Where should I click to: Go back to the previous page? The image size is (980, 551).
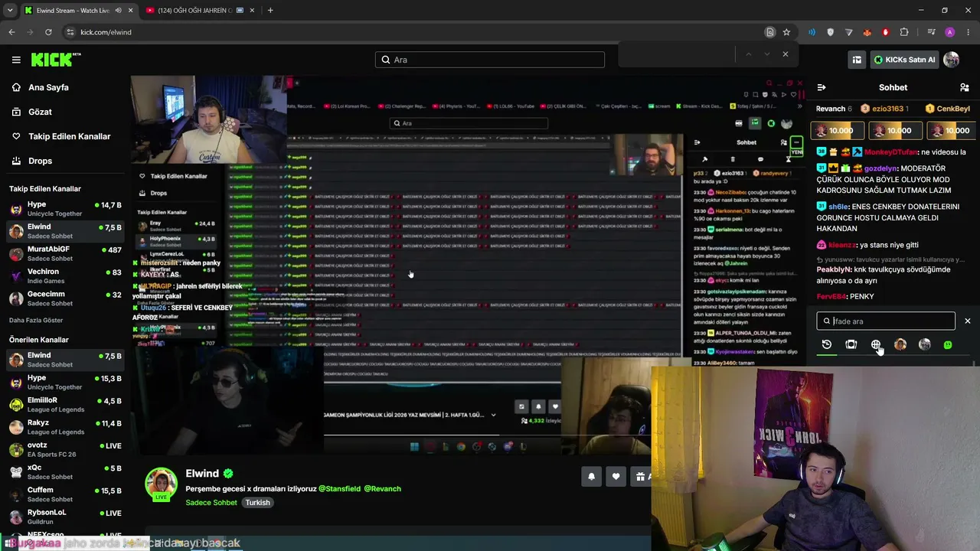click(x=11, y=32)
